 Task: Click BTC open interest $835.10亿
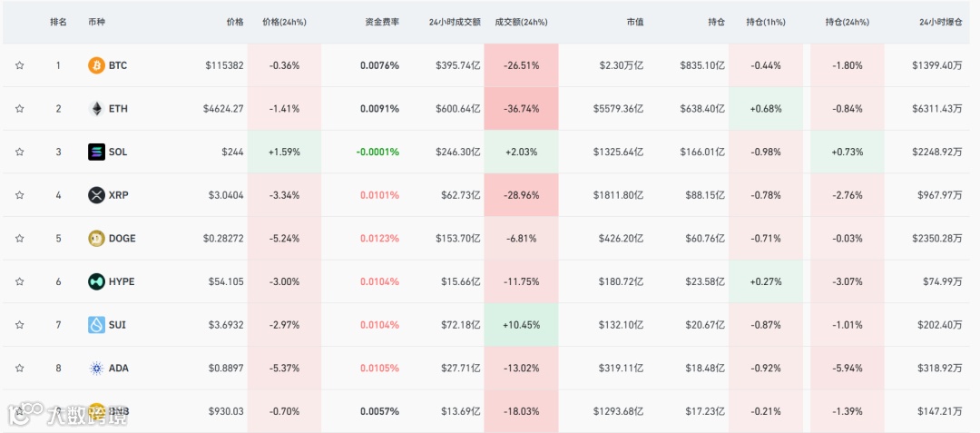point(703,65)
